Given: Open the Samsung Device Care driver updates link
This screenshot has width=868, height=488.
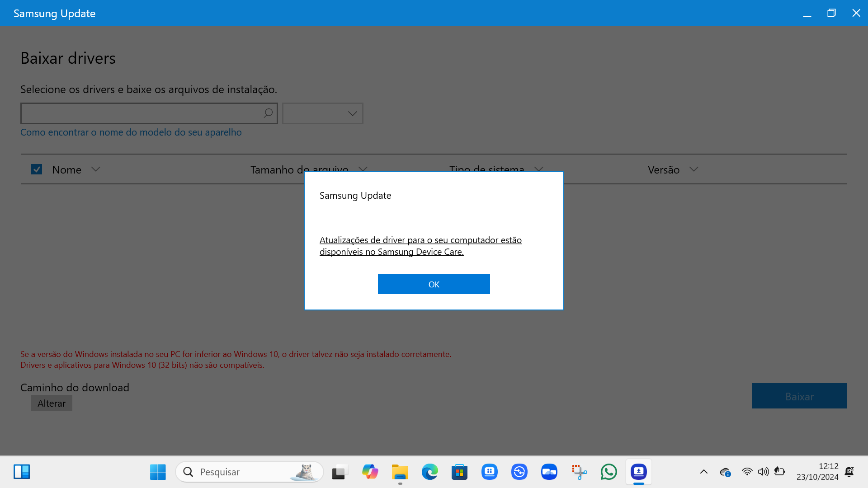Looking at the screenshot, I should coord(420,246).
